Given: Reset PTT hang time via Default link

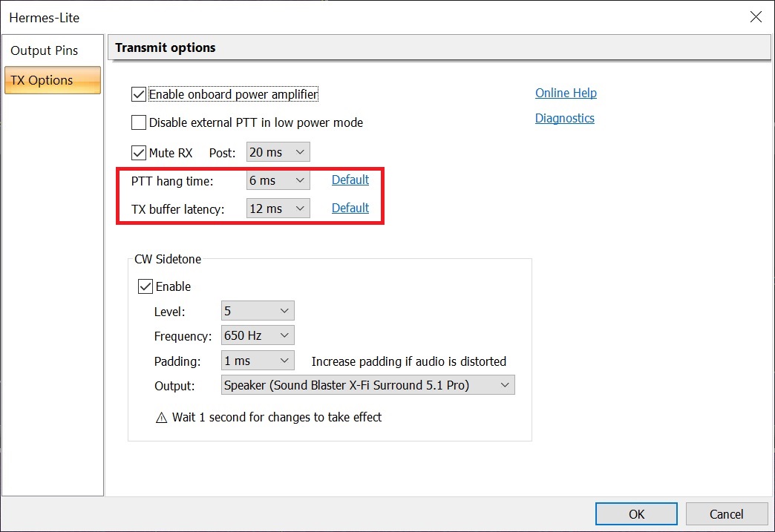Looking at the screenshot, I should click(x=350, y=180).
